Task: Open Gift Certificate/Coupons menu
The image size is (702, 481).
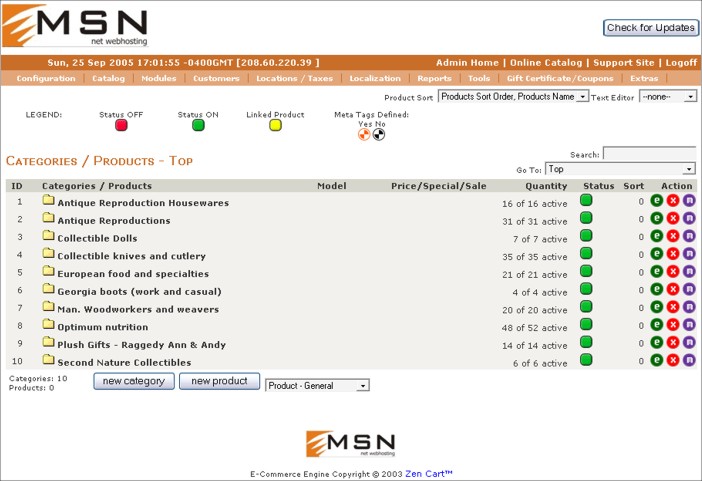Action: 562,78
